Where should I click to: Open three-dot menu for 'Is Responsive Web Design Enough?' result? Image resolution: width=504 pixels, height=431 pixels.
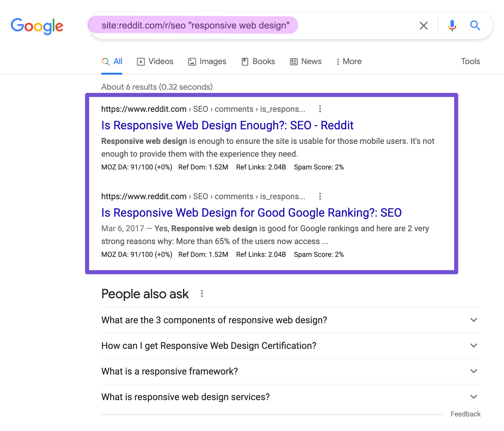pyautogui.click(x=320, y=109)
